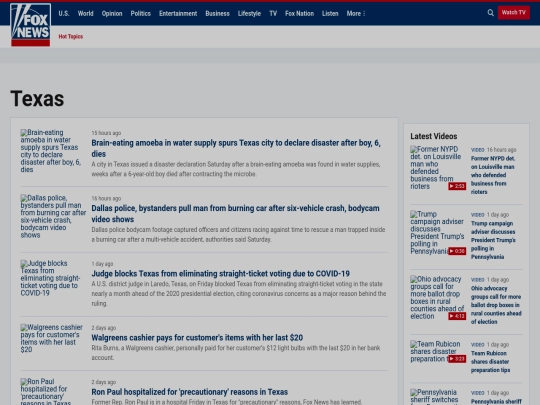540x405 pixels.
Task: Click the '16 hours ago' article timestamp
Action: point(106,198)
